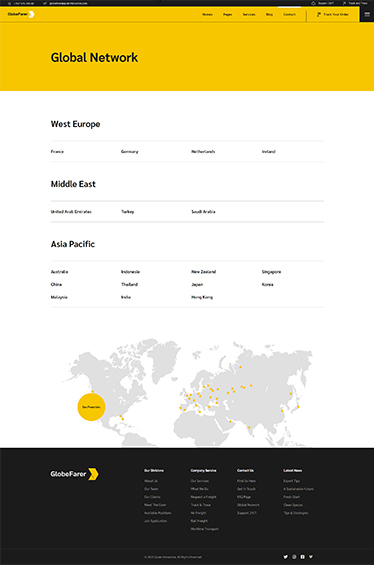Screen dimensions: 374x565
Task: Open the Germany location link
Action: click(129, 152)
